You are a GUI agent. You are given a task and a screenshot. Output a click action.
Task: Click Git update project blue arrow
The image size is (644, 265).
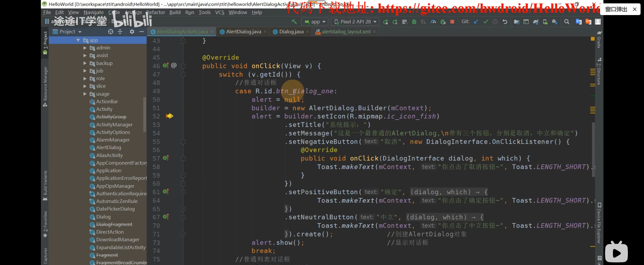[476, 22]
